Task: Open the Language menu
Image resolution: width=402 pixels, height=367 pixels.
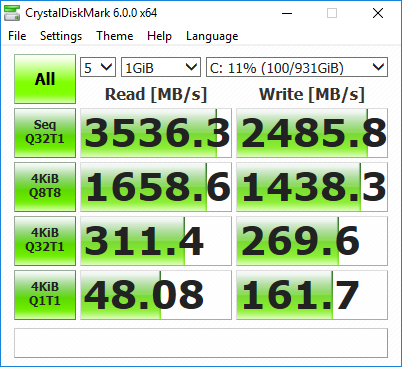Action: (x=212, y=36)
